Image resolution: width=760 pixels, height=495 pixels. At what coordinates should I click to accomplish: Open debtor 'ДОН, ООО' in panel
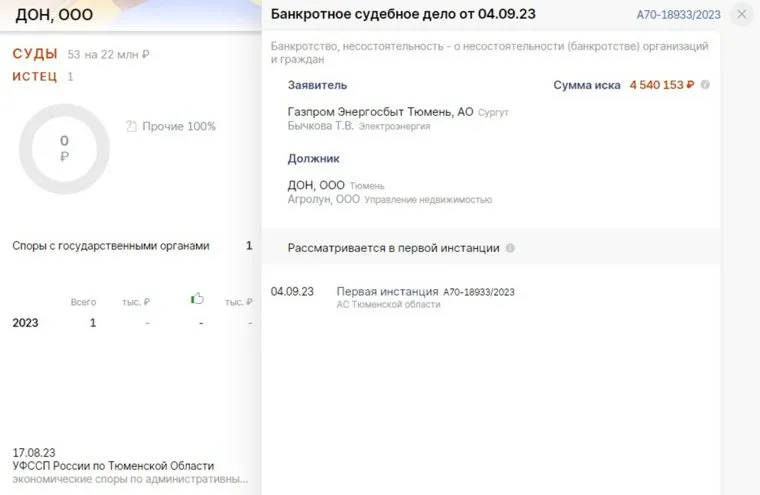(x=315, y=185)
